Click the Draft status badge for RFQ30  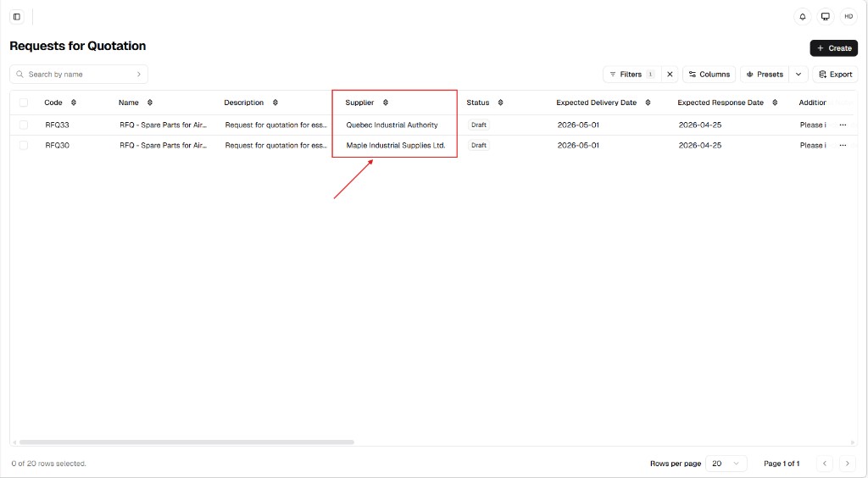click(x=479, y=146)
